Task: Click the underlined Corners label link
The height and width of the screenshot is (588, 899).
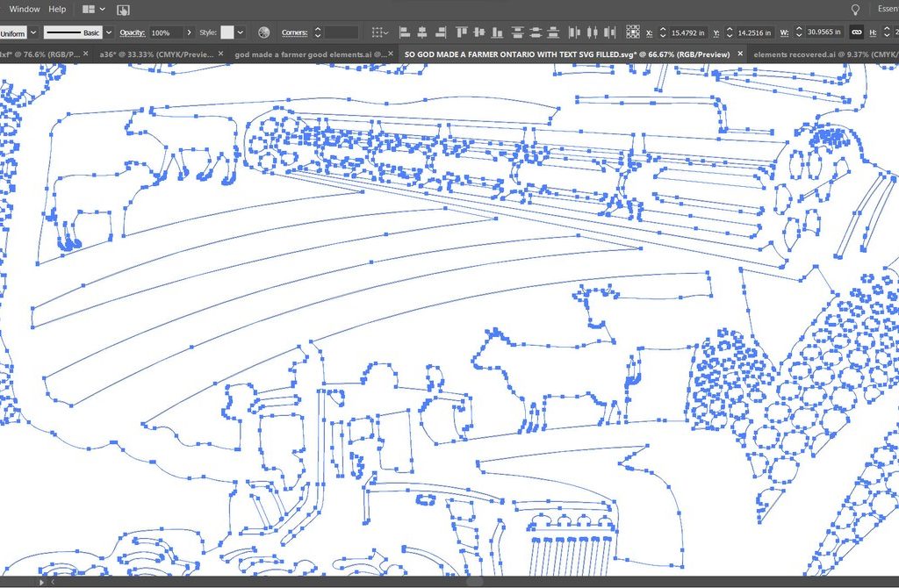Action: [294, 32]
